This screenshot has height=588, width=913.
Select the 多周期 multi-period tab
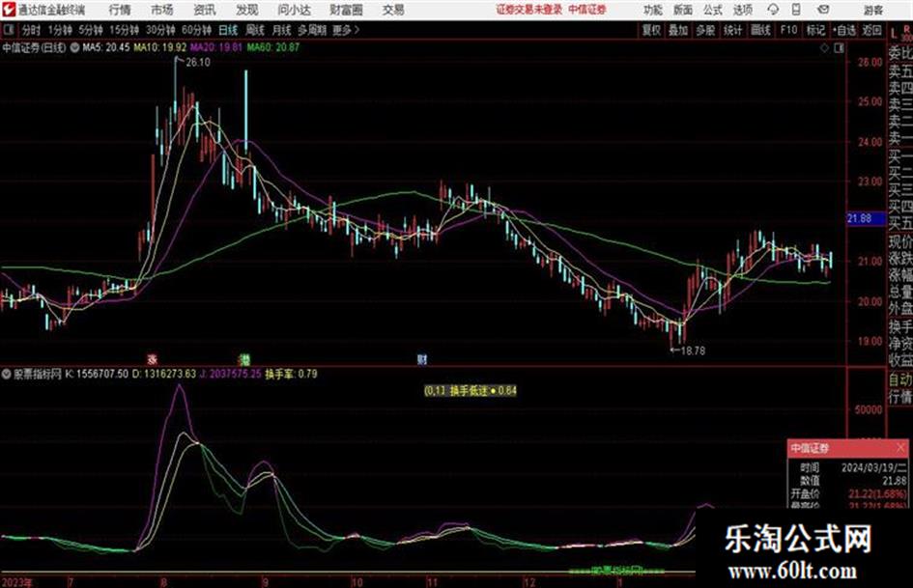[x=311, y=30]
